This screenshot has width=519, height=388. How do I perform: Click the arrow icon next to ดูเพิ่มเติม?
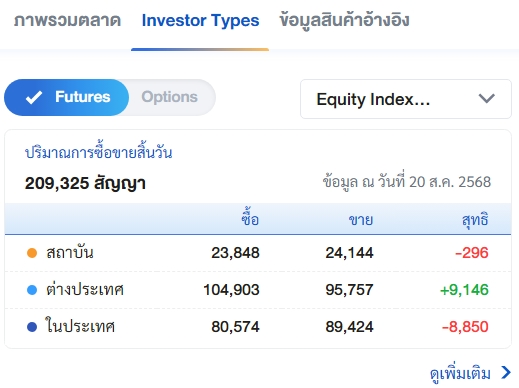506,373
